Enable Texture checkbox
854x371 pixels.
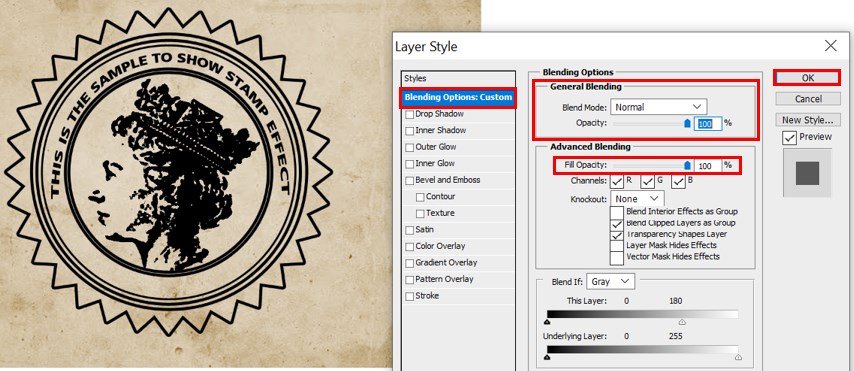(x=420, y=214)
